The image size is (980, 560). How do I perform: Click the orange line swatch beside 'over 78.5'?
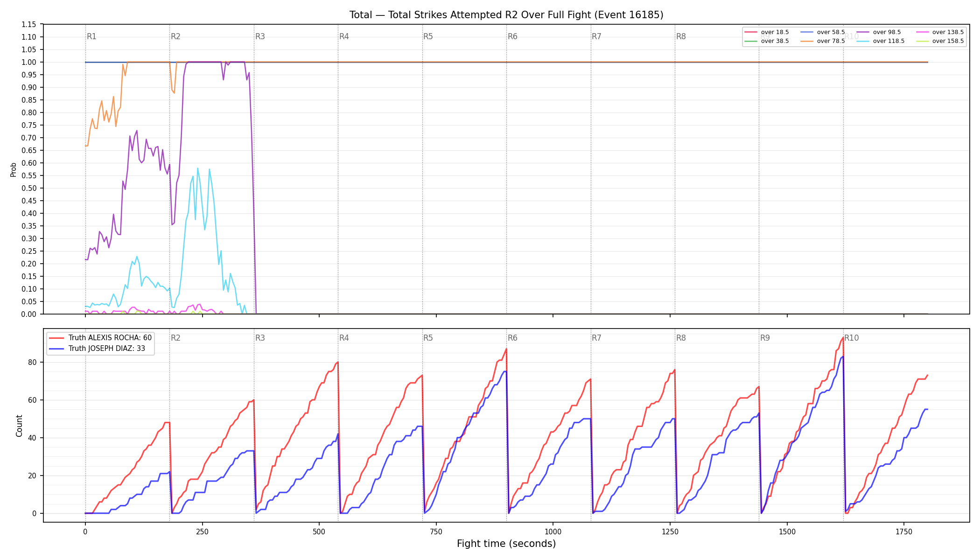click(807, 41)
